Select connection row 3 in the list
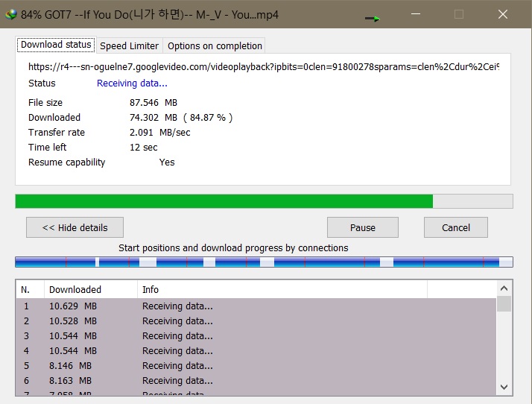532x404 pixels. coord(256,336)
